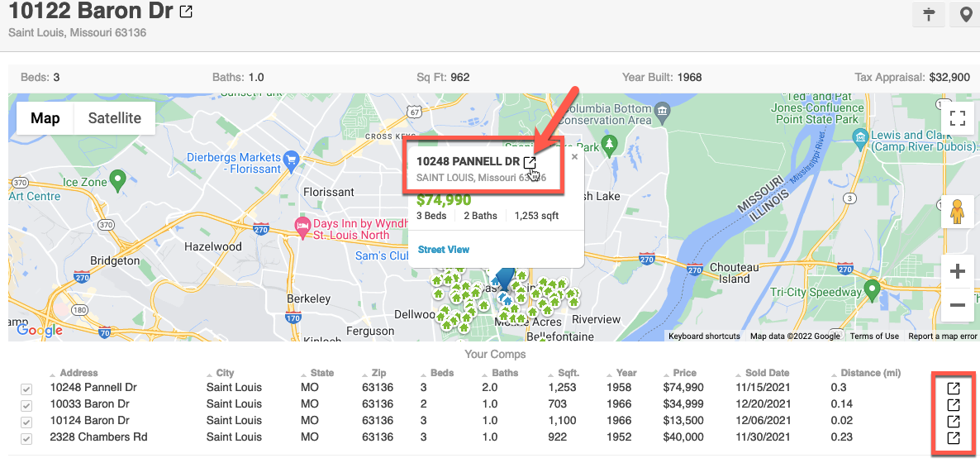Zoom in on the map
Screen dimensions: 980x463
point(958,272)
